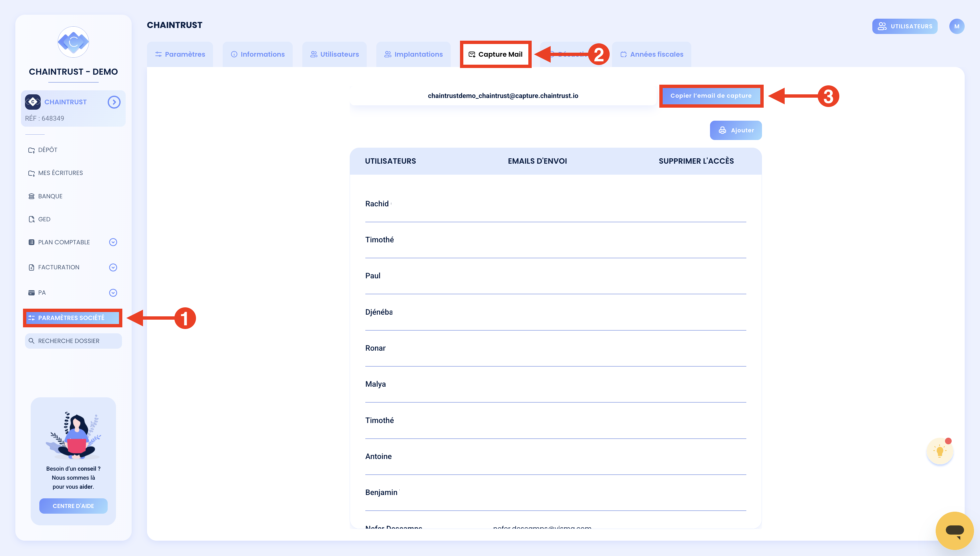The height and width of the screenshot is (556, 980).
Task: Select the Capture Mail tab
Action: (496, 54)
